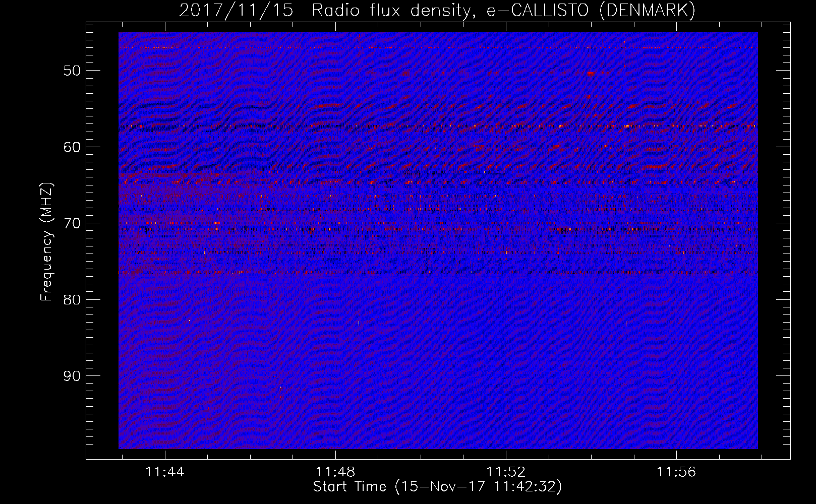This screenshot has width=816, height=504.
Task: Click the 80 MHz frequency tick label
Action: click(x=72, y=300)
